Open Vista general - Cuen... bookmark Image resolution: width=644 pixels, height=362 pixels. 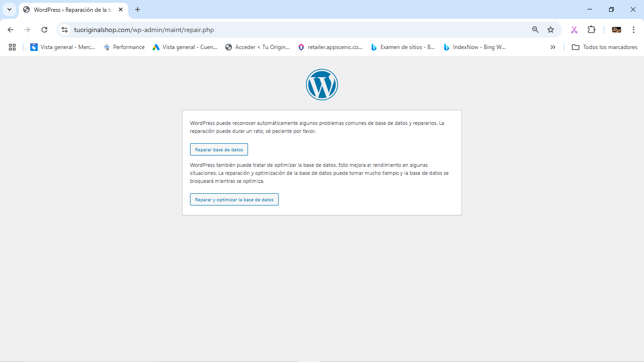(x=185, y=47)
